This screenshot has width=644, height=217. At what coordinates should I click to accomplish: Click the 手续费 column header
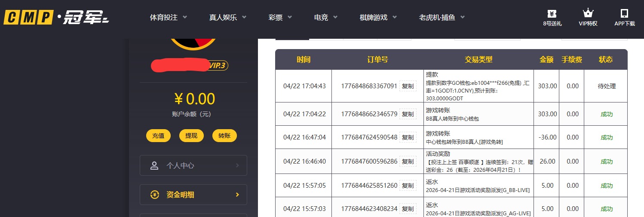point(572,59)
